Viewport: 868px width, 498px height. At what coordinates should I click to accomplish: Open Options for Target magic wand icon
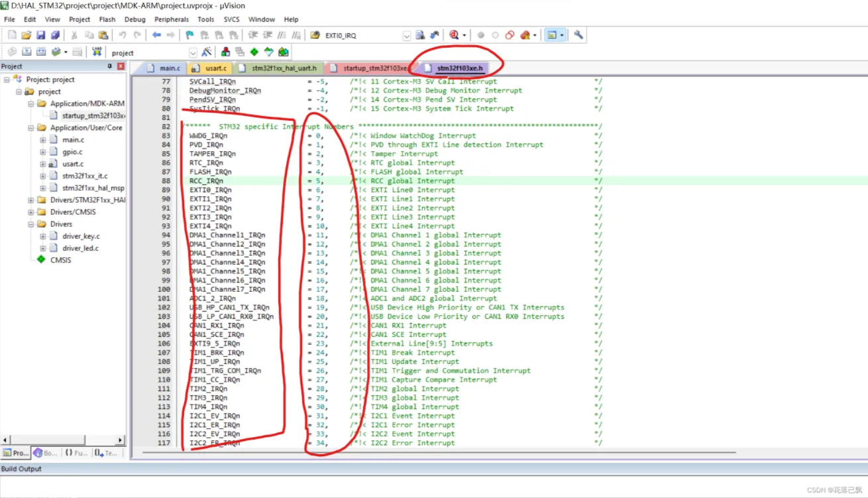[x=207, y=52]
